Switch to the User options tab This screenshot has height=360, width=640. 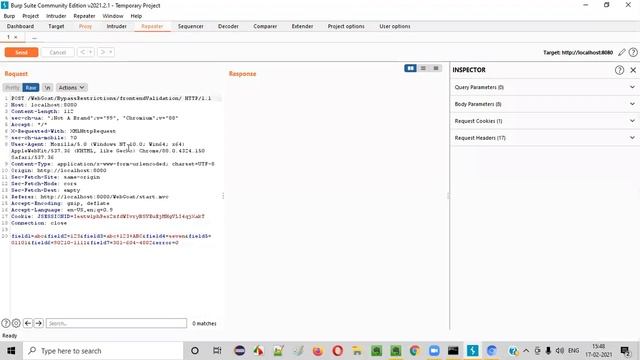pyautogui.click(x=395, y=26)
